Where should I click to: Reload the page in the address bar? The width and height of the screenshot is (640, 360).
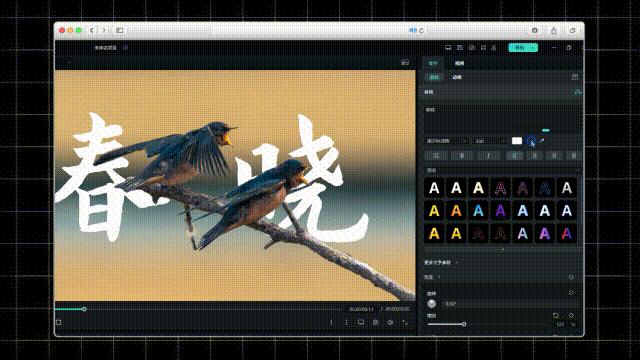421,30
